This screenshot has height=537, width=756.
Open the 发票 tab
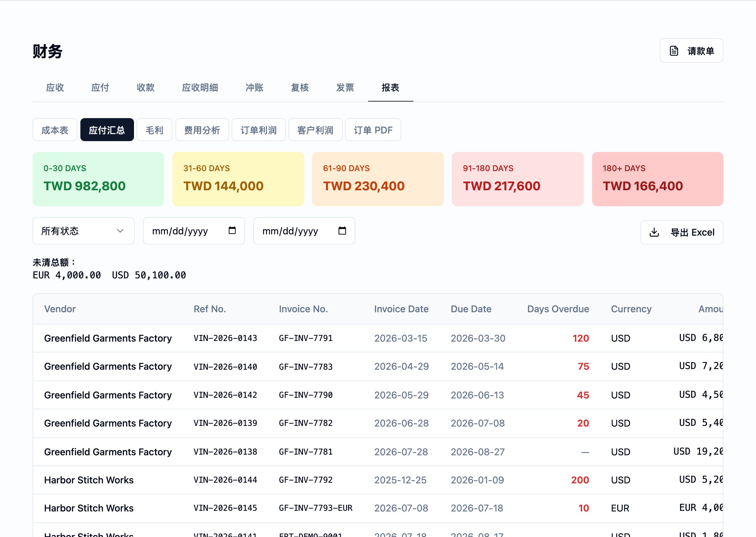(345, 87)
